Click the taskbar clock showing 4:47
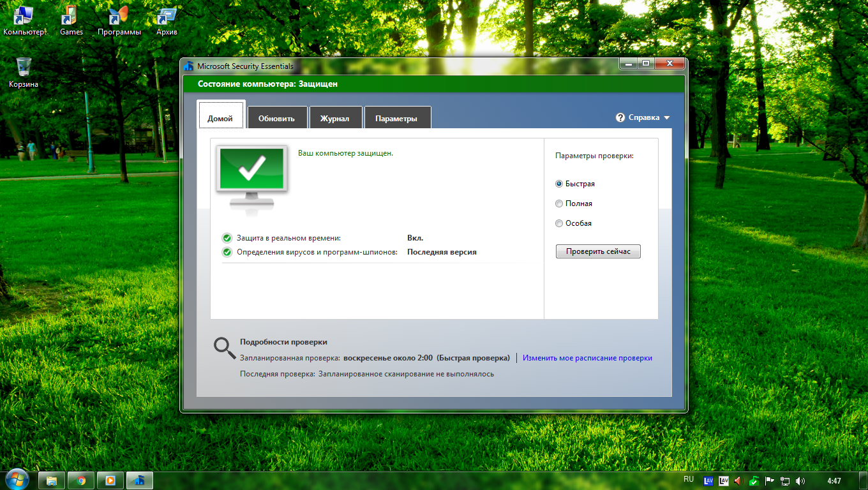Screen dimensions: 868x490 tap(834, 480)
